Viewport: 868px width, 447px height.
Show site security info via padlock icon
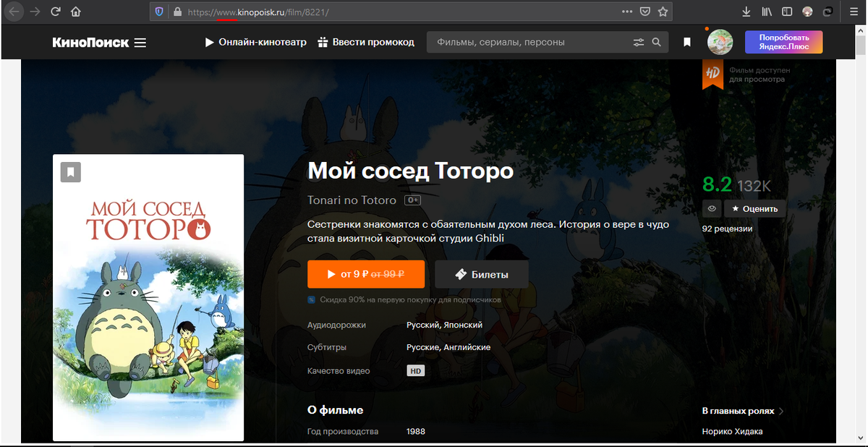(x=176, y=12)
